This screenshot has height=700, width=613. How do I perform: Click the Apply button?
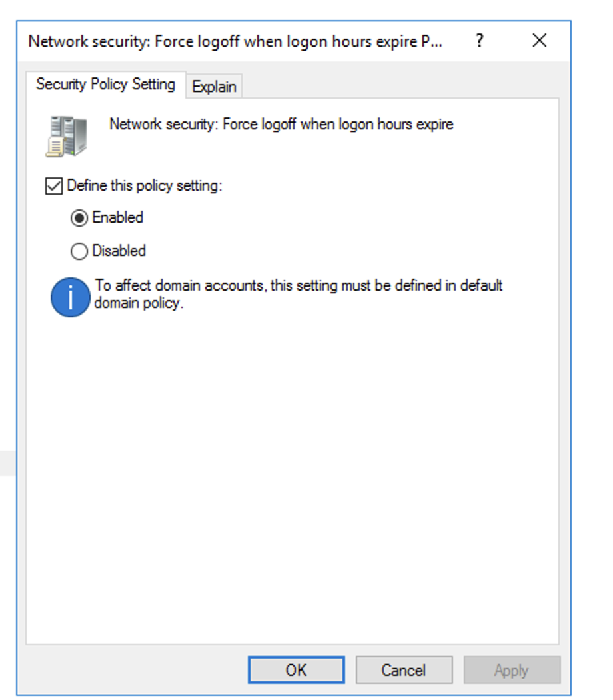point(512,670)
